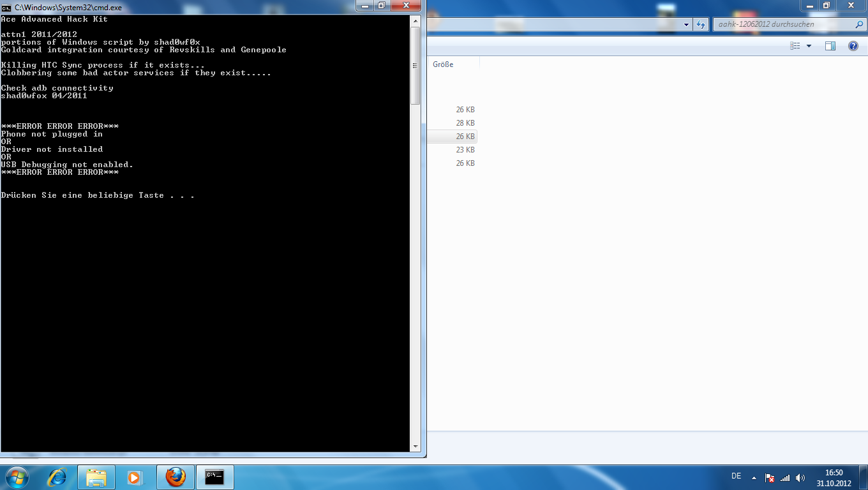Click the 'Phone not plugged in' line

pyautogui.click(x=52, y=134)
